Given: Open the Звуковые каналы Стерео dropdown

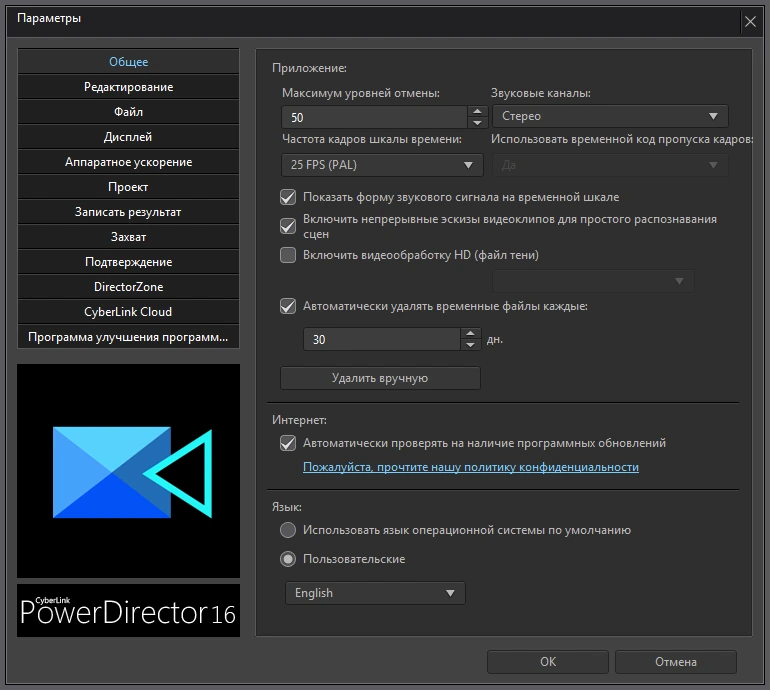Looking at the screenshot, I should point(610,116).
